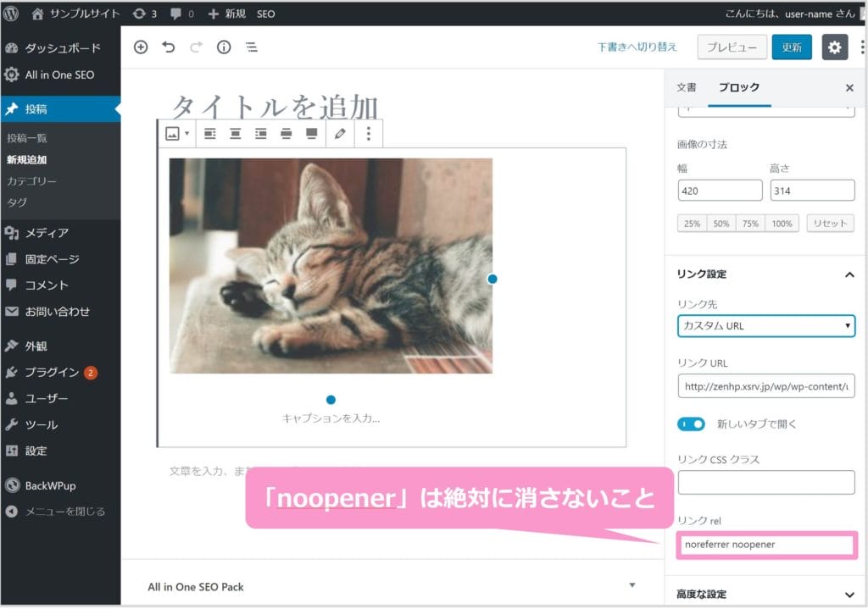
Task: Click the タイトルを追加 title field
Action: pos(275,107)
